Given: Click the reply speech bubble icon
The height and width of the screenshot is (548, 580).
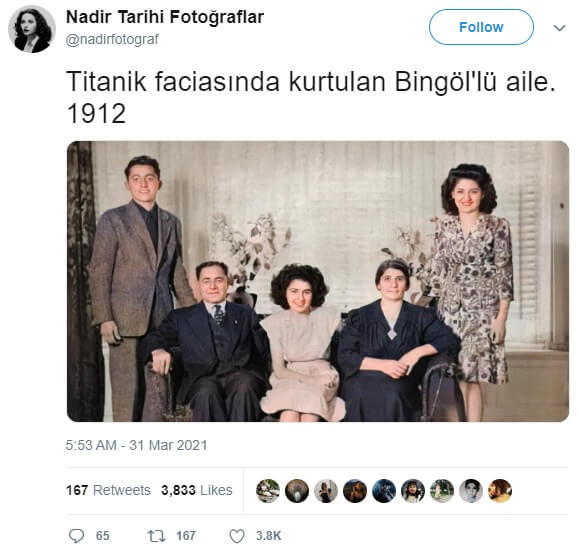Looking at the screenshot, I should 77,535.
